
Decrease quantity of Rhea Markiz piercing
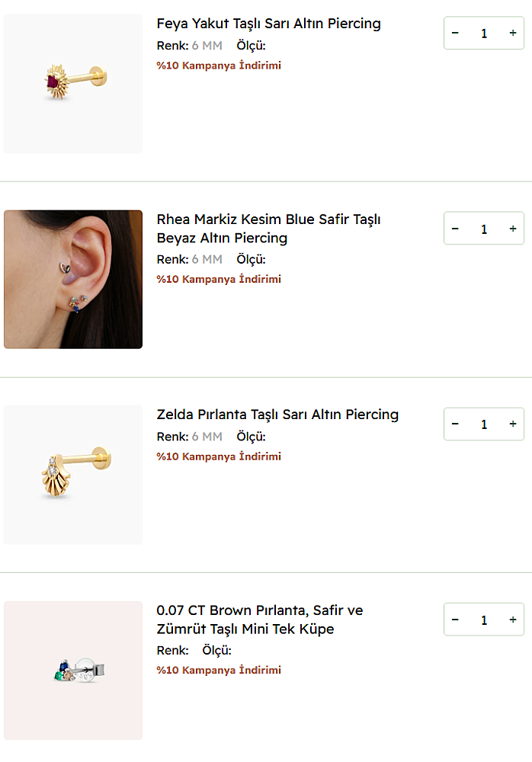[x=455, y=229]
